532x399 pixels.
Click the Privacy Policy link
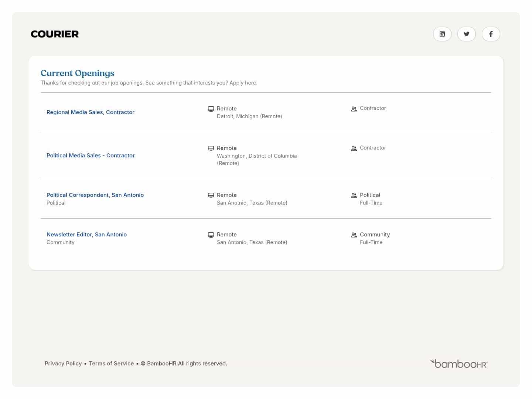pyautogui.click(x=63, y=363)
